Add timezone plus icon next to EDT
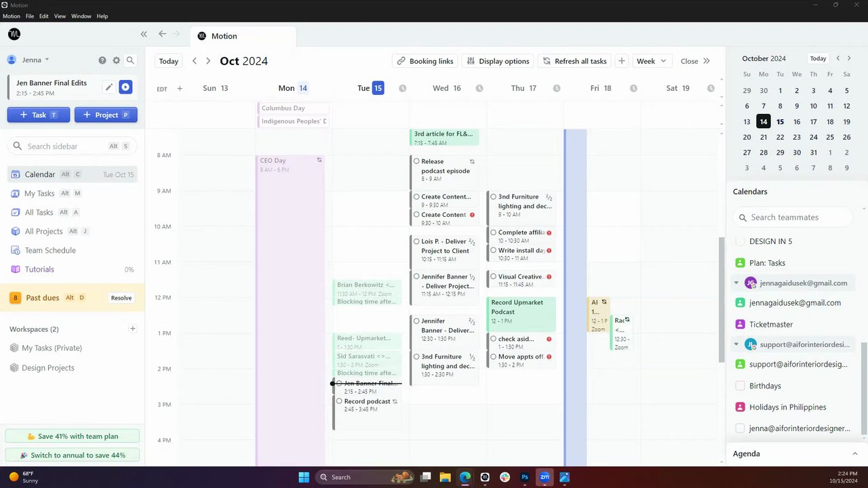The image size is (868, 488). [x=180, y=88]
